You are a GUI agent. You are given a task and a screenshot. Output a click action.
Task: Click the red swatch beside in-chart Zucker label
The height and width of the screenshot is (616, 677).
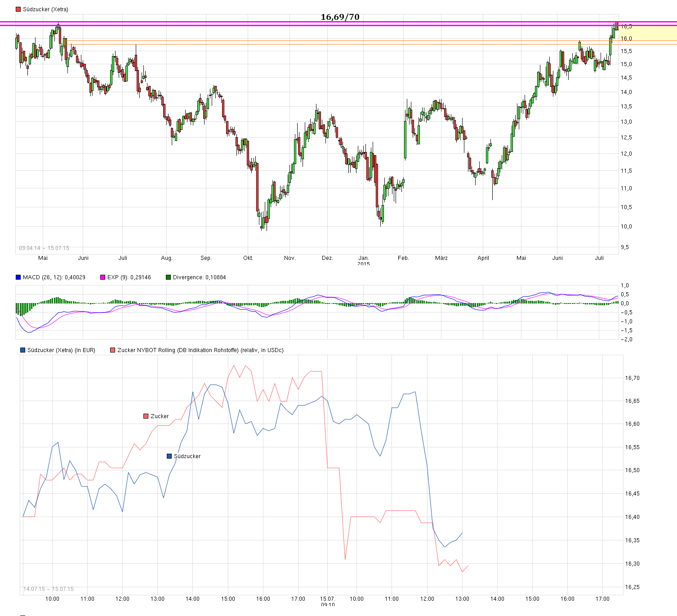(x=146, y=416)
